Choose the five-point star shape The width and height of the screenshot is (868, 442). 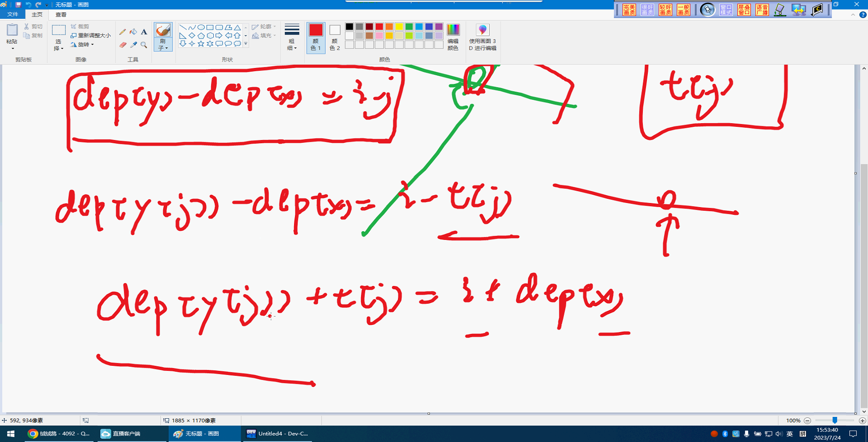click(x=201, y=44)
